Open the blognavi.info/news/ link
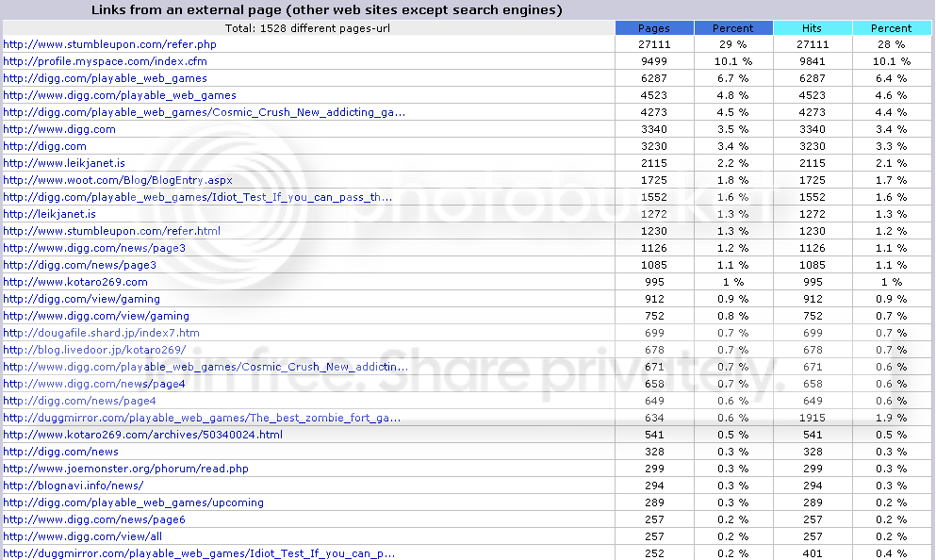Image resolution: width=936 pixels, height=560 pixels. (74, 486)
